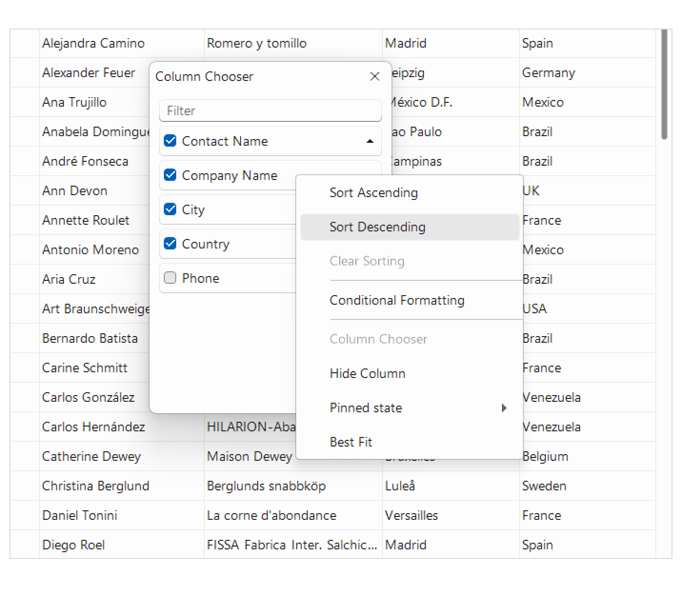Uncheck the Country column
The height and width of the screenshot is (616, 682).
click(170, 243)
